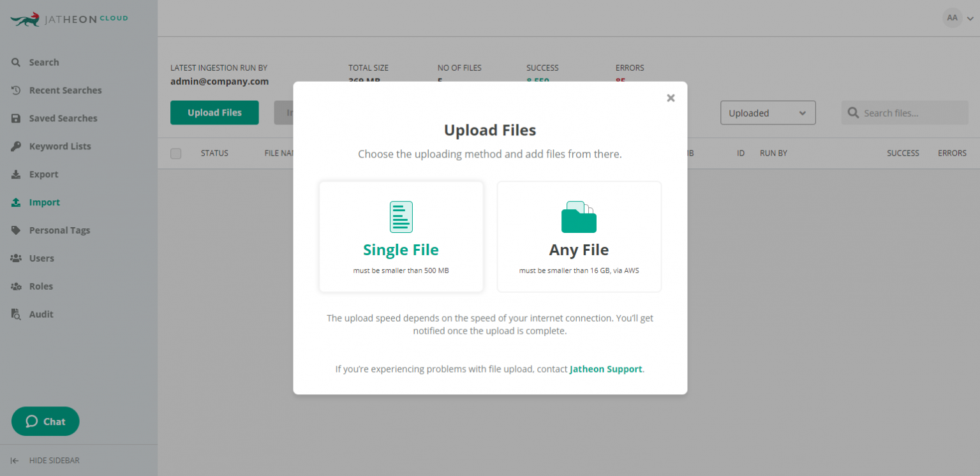Click the Jatheon Cloud logo
The image size is (980, 476).
tap(68, 19)
